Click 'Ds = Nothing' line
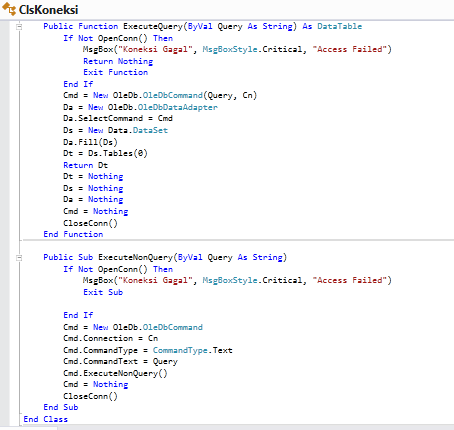This screenshot has height=430, width=454. 93,188
